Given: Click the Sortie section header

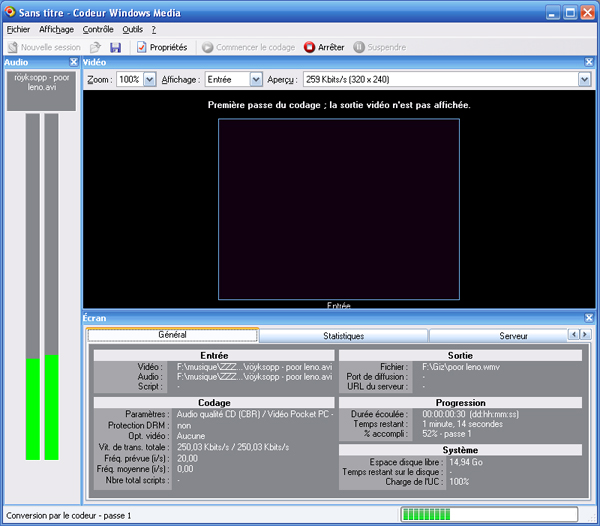Looking at the screenshot, I should (460, 355).
